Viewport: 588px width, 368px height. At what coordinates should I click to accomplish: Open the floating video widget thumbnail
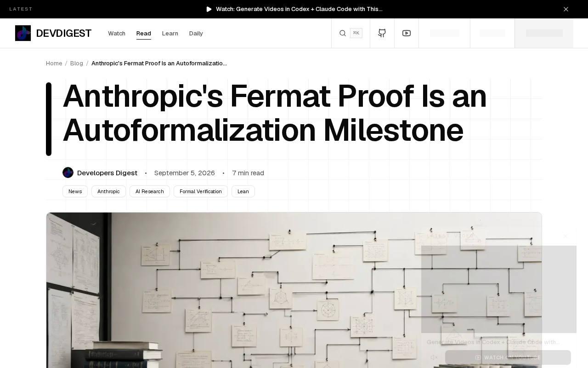(x=499, y=289)
